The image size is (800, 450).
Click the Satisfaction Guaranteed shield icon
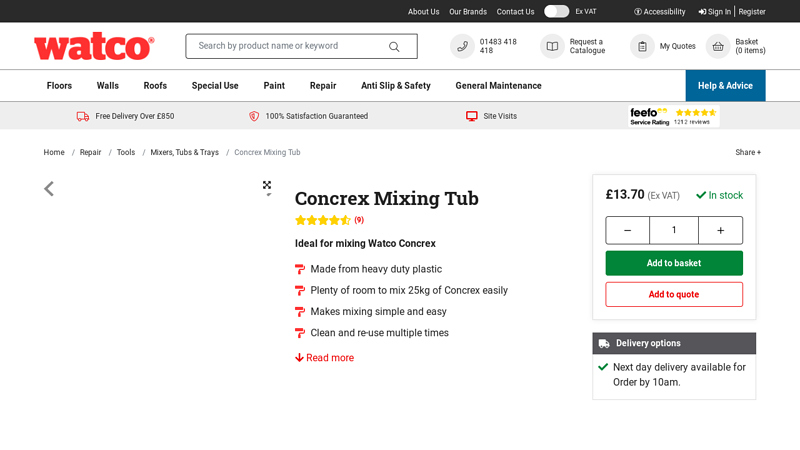tap(254, 116)
